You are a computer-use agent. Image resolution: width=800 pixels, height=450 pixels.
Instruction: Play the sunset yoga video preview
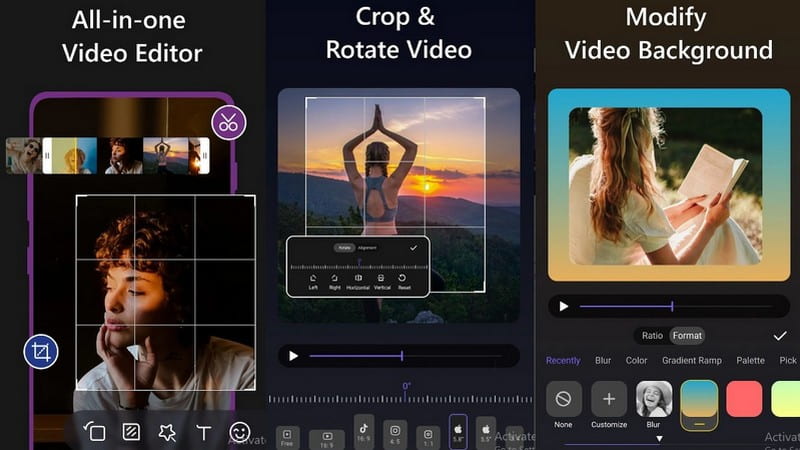293,356
